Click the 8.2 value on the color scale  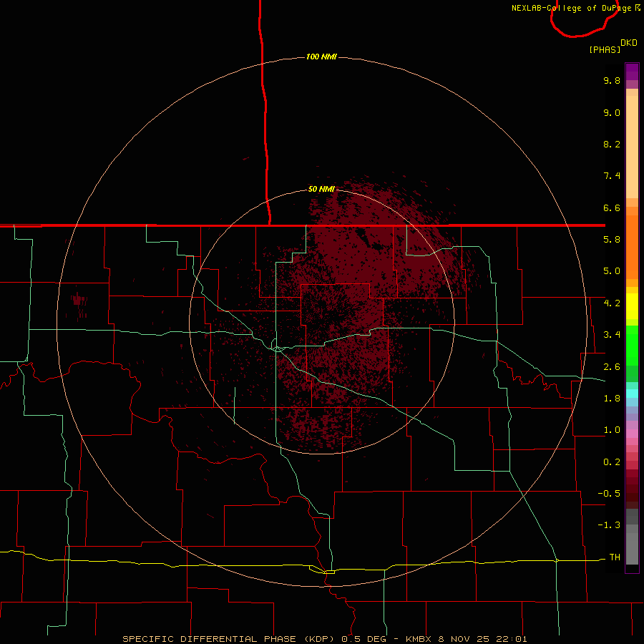pos(612,144)
